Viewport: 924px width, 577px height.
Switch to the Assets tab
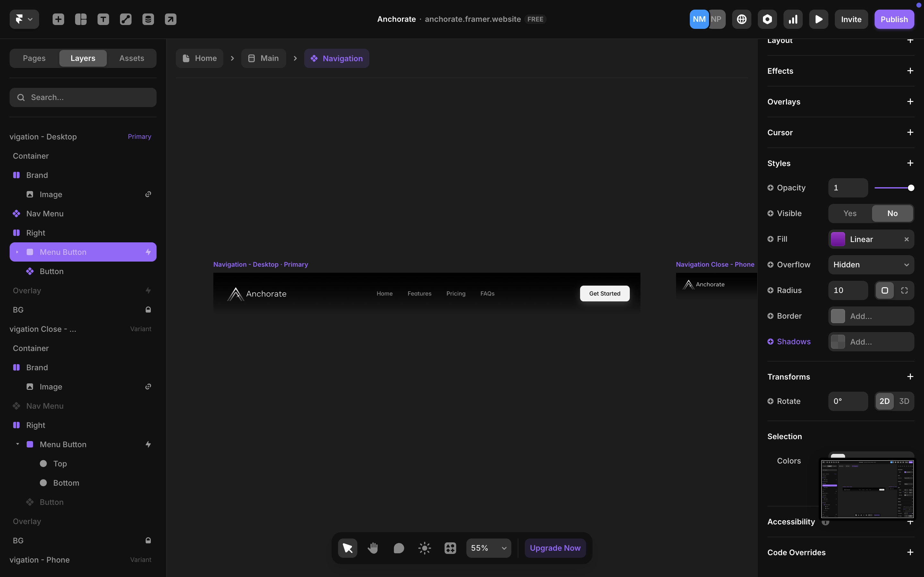(x=131, y=58)
